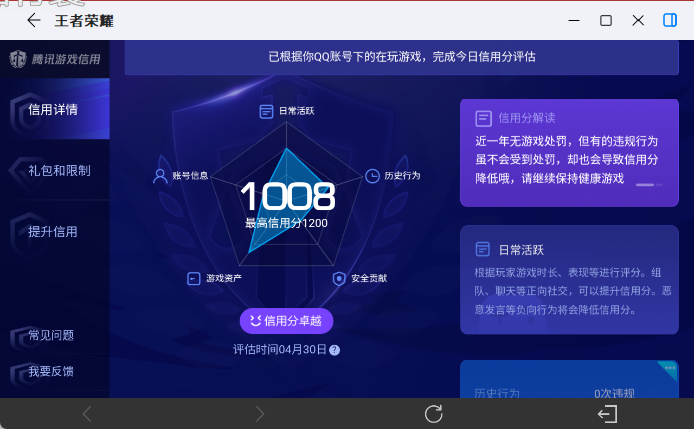
Task: Close the 王者荣耀 window
Action: pyautogui.click(x=638, y=20)
